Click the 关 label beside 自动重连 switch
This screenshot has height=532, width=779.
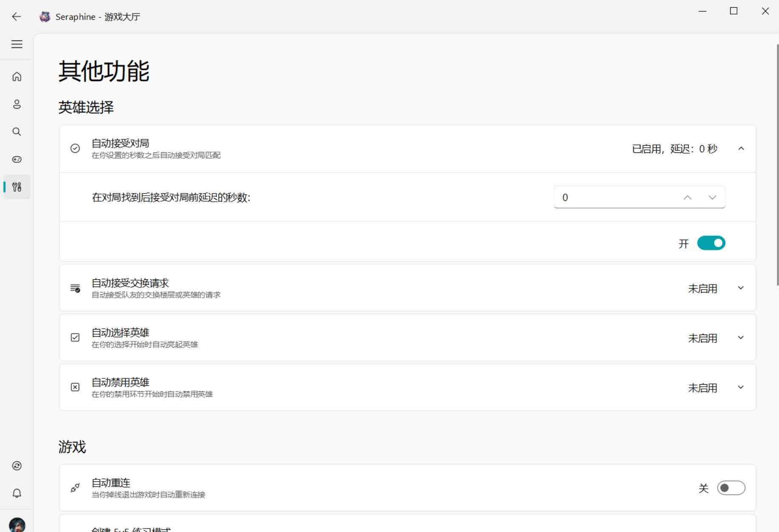click(x=703, y=488)
